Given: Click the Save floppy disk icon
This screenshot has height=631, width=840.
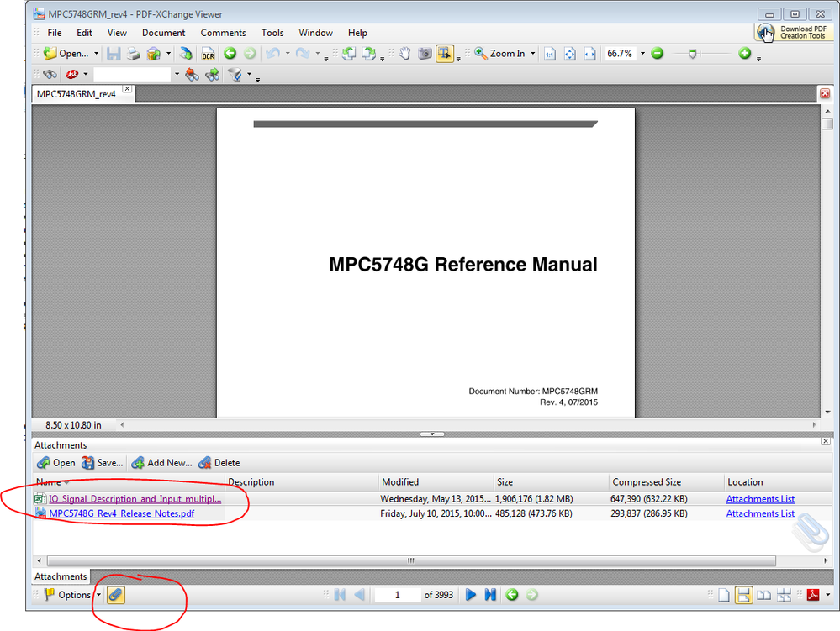Looking at the screenshot, I should [113, 54].
